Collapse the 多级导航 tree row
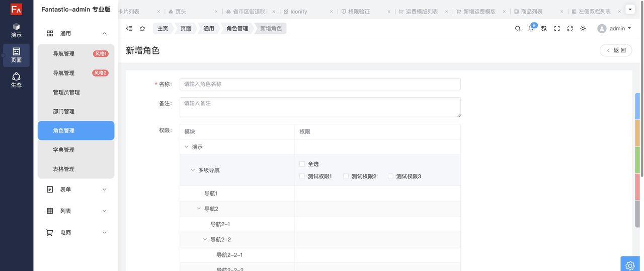The width and height of the screenshot is (644, 271). (x=193, y=170)
